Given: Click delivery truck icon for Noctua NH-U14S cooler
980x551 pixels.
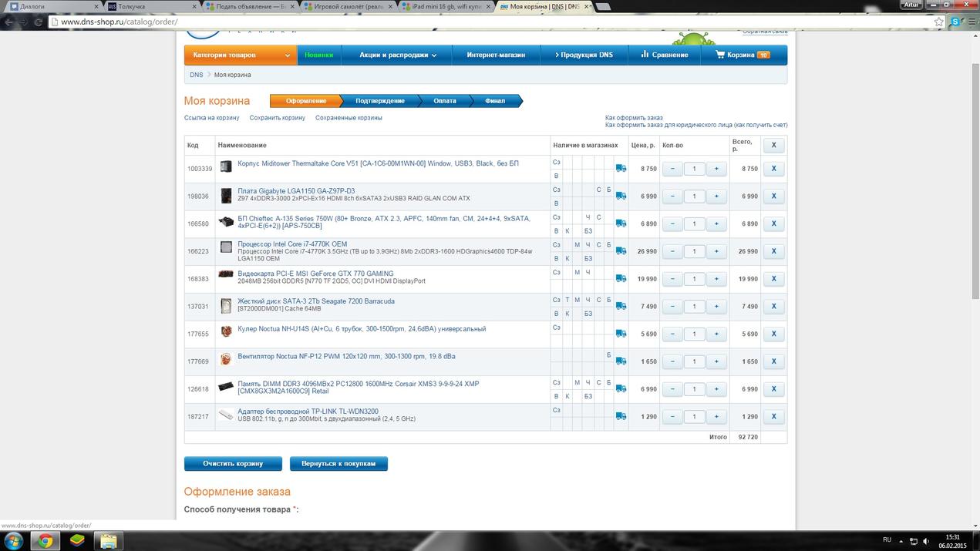Looking at the screenshot, I should point(621,334).
